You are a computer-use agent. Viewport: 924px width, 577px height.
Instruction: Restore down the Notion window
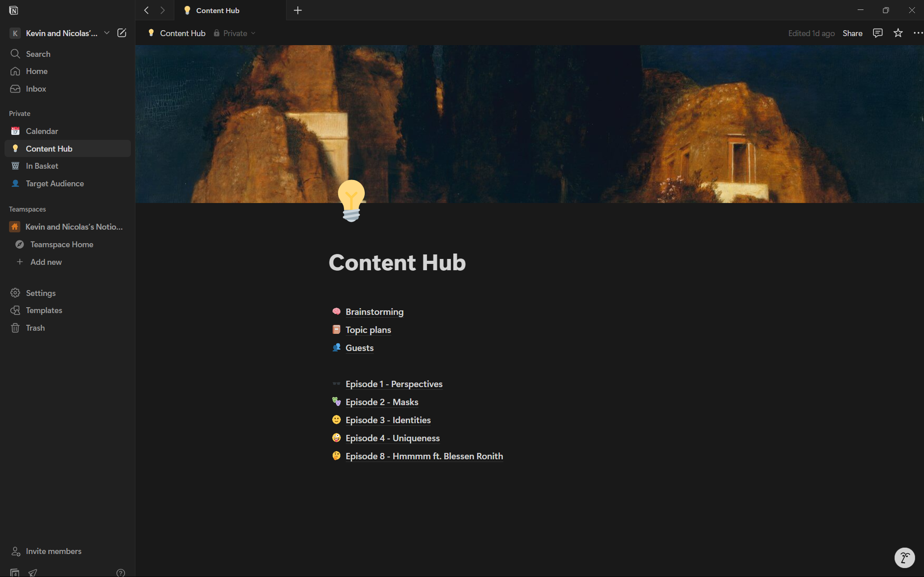pyautogui.click(x=886, y=10)
